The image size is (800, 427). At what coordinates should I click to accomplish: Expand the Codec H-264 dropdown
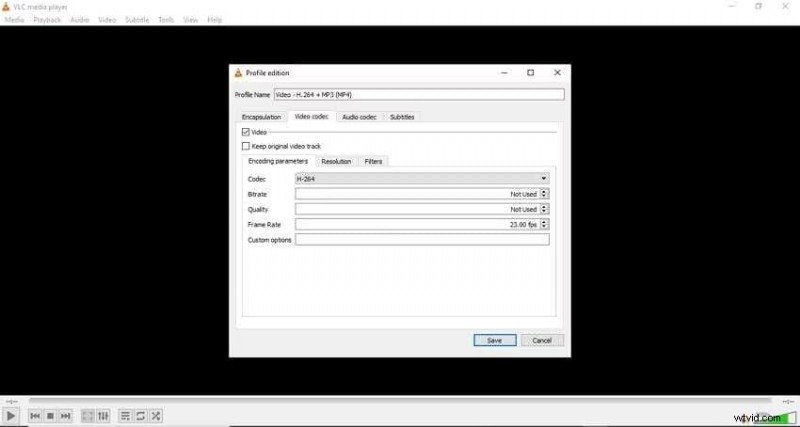coord(421,178)
